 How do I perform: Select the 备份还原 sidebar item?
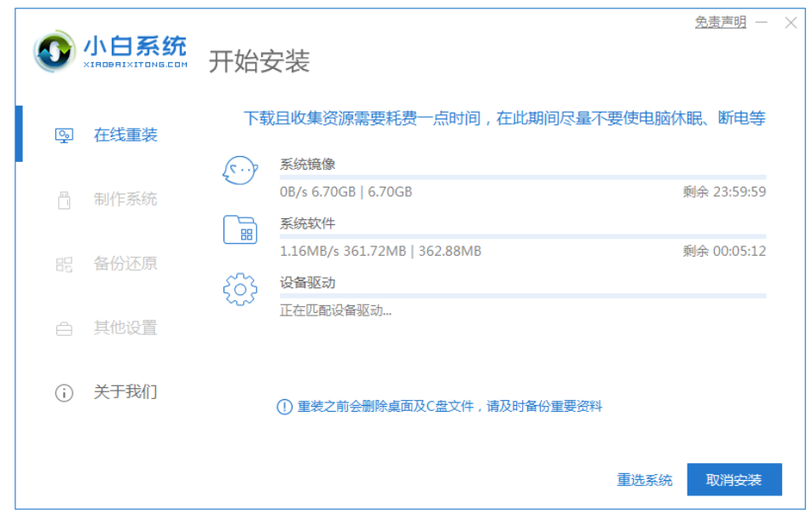125,263
